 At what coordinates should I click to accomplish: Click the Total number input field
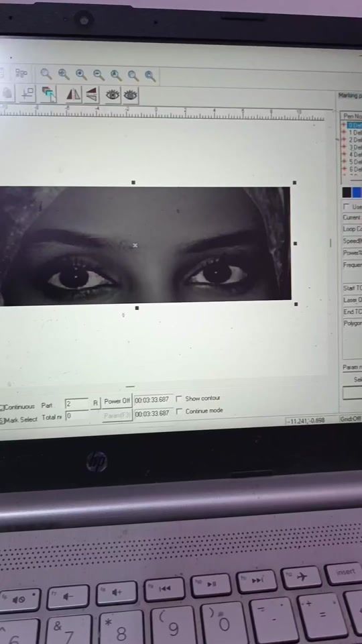point(76,416)
